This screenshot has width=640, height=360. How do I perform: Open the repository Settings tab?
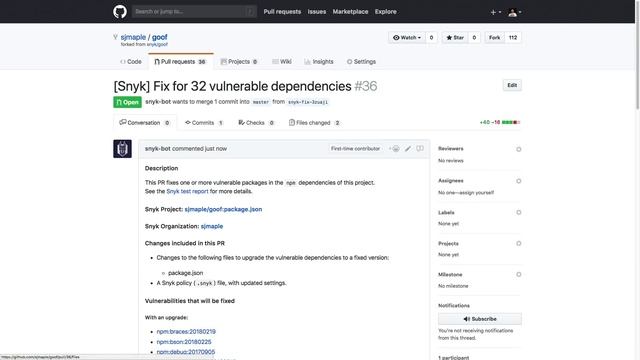(361, 62)
